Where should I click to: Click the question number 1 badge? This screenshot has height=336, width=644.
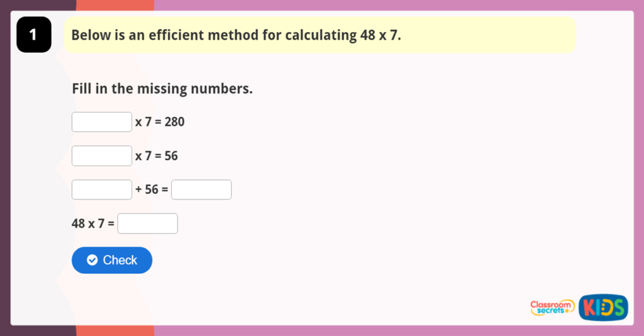(33, 35)
